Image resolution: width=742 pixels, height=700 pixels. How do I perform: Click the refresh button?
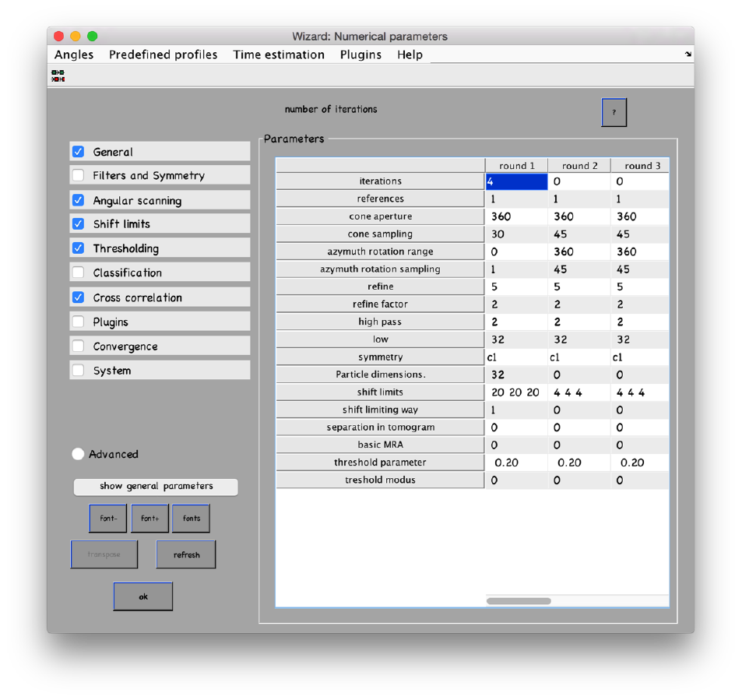tap(186, 554)
